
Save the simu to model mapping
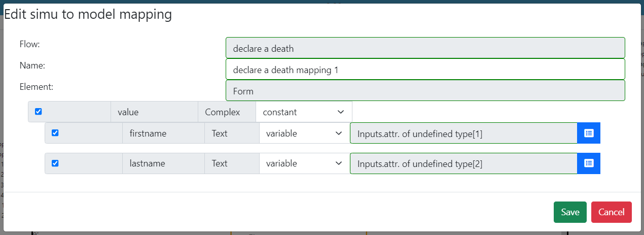(570, 212)
